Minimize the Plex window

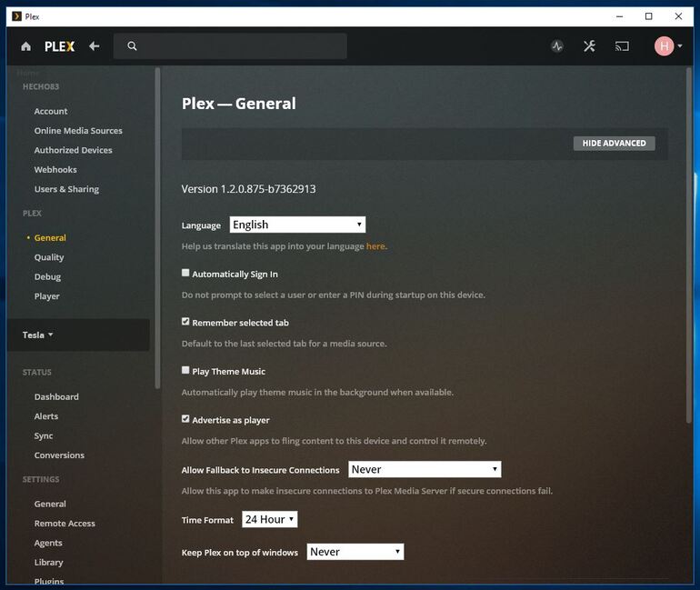click(619, 16)
